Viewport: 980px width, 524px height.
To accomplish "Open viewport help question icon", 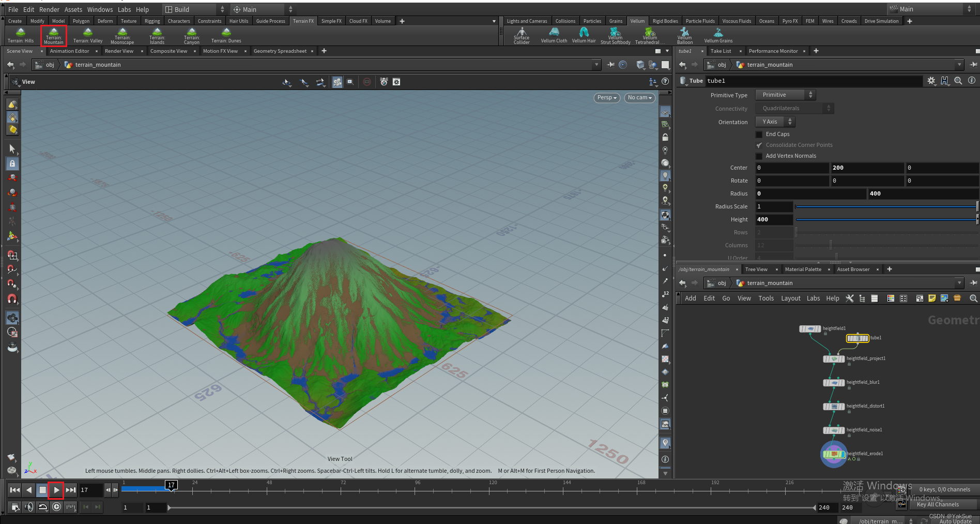I will tap(665, 81).
